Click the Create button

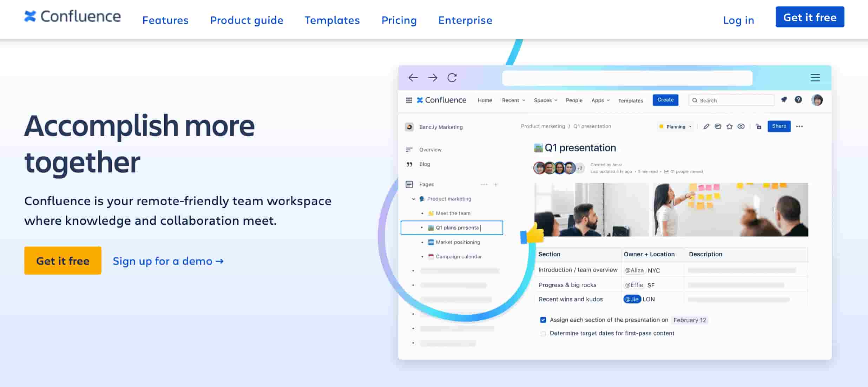click(x=665, y=100)
